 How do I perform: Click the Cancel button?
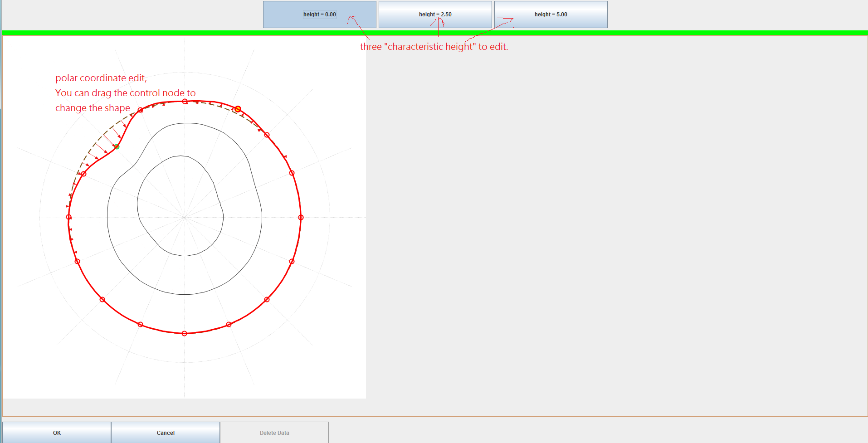point(166,433)
